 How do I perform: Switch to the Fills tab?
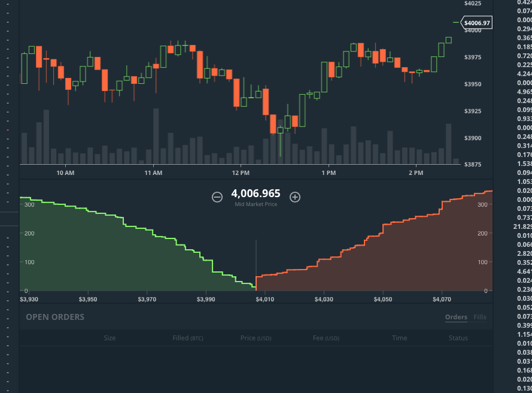tap(480, 317)
